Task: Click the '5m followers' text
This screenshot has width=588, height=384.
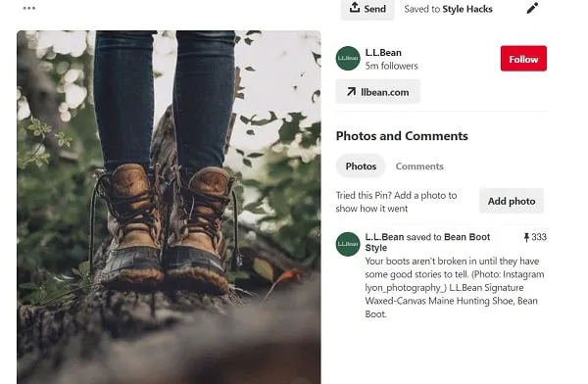Action: [391, 66]
